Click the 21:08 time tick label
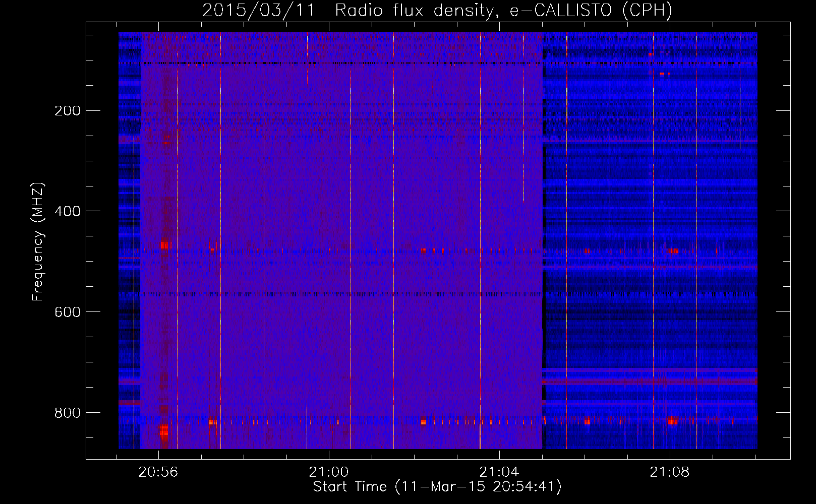The width and height of the screenshot is (816, 504). 669,472
